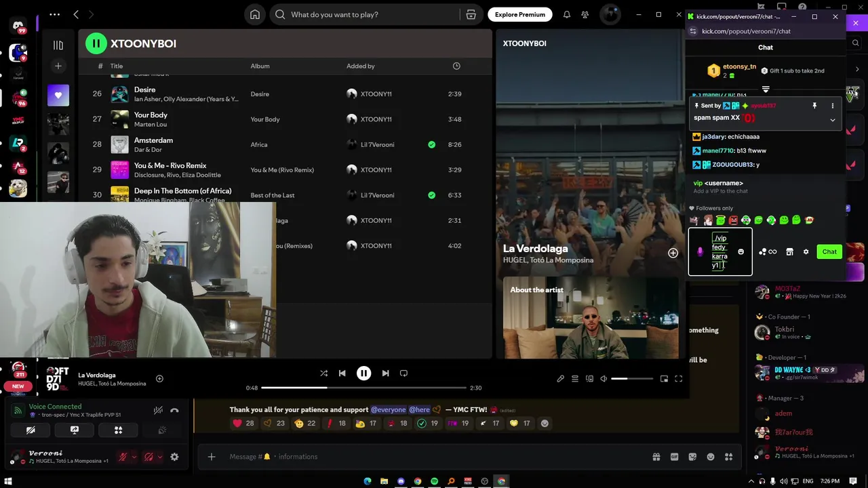
Task: Open the Spotify queue
Action: pos(575,379)
